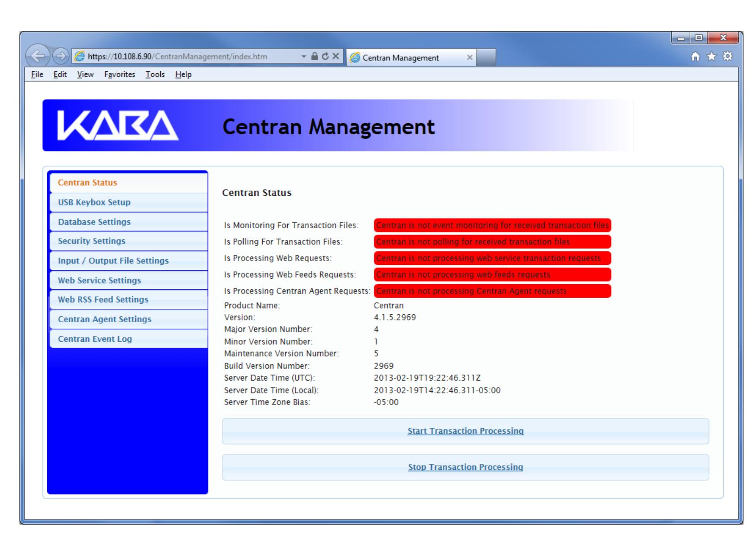
Task: Click the red Centran Agent requests status
Action: click(492, 291)
